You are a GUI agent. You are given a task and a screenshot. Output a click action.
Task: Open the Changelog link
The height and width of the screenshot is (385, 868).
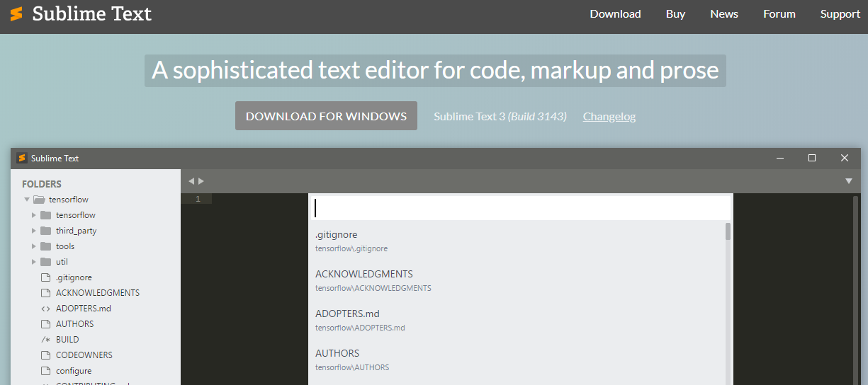(x=609, y=117)
